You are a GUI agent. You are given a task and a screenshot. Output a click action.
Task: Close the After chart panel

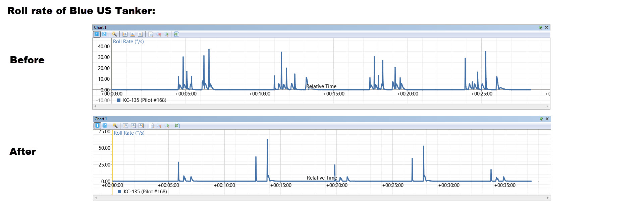click(x=547, y=119)
